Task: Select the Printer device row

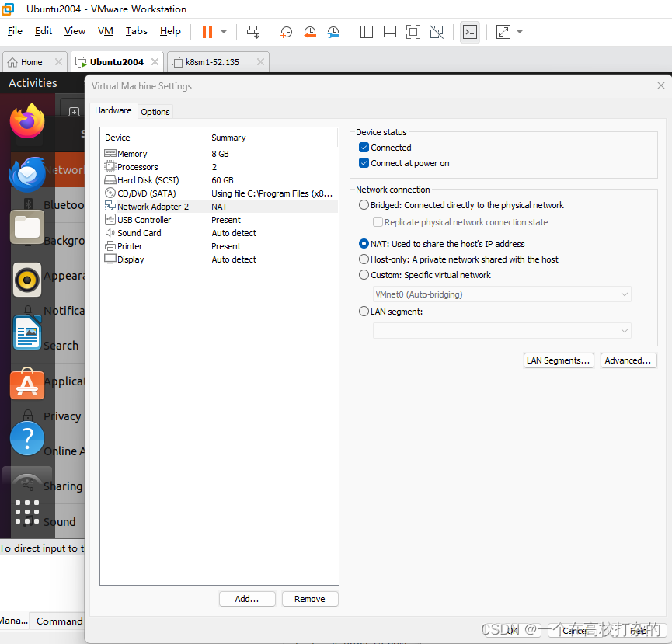Action: pyautogui.click(x=221, y=246)
